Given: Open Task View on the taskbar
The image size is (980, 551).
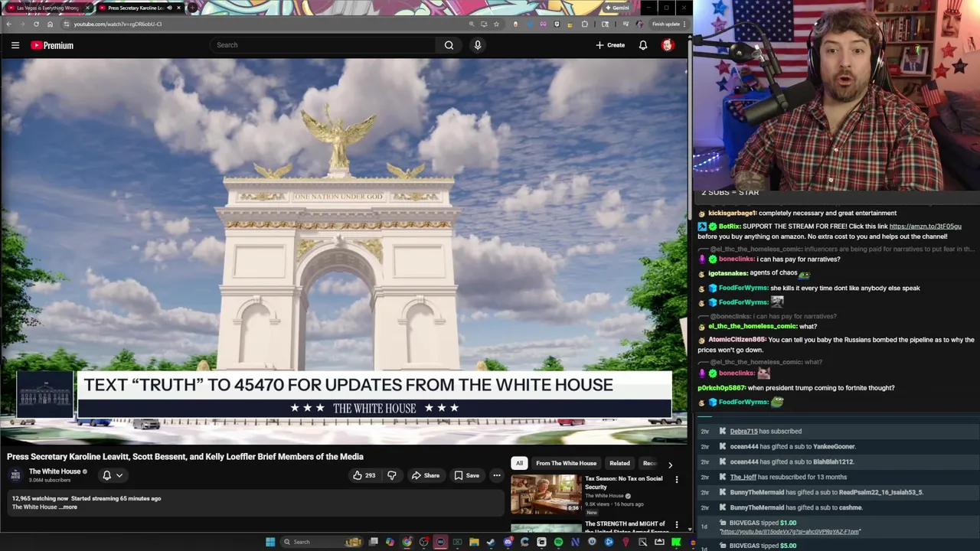Looking at the screenshot, I should click(374, 542).
